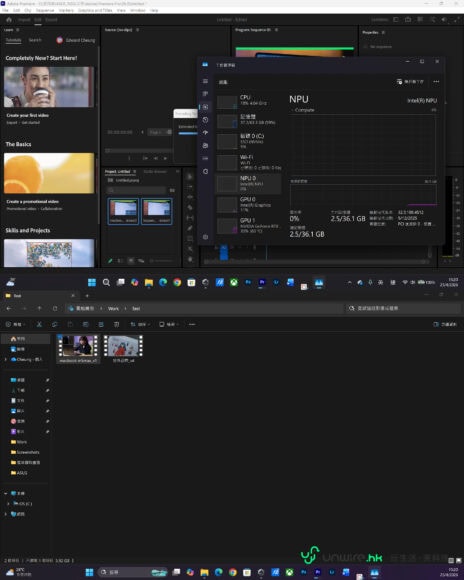Open the Task Manager Processes icon
Screen dimensions: 464x580
click(205, 94)
